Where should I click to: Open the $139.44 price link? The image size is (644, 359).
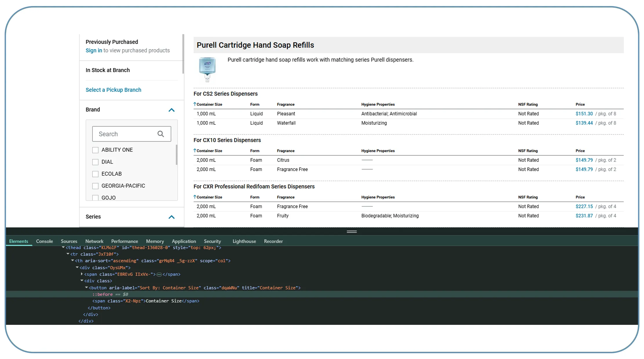coord(584,123)
